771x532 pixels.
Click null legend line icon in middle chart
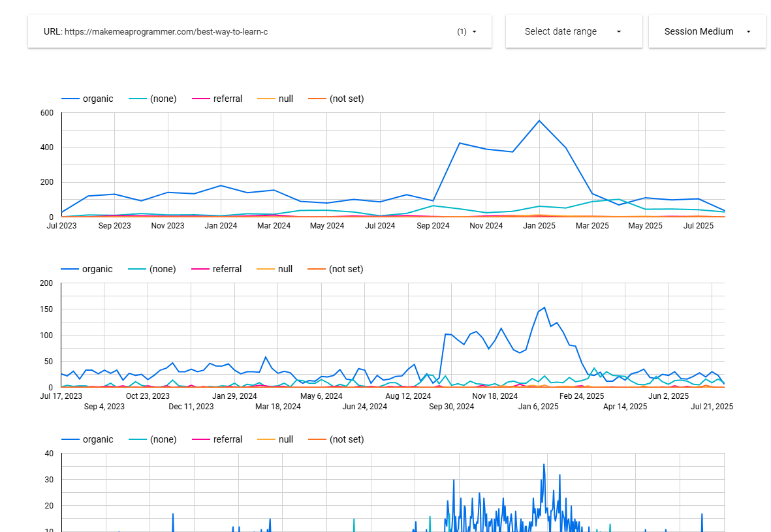pyautogui.click(x=266, y=269)
